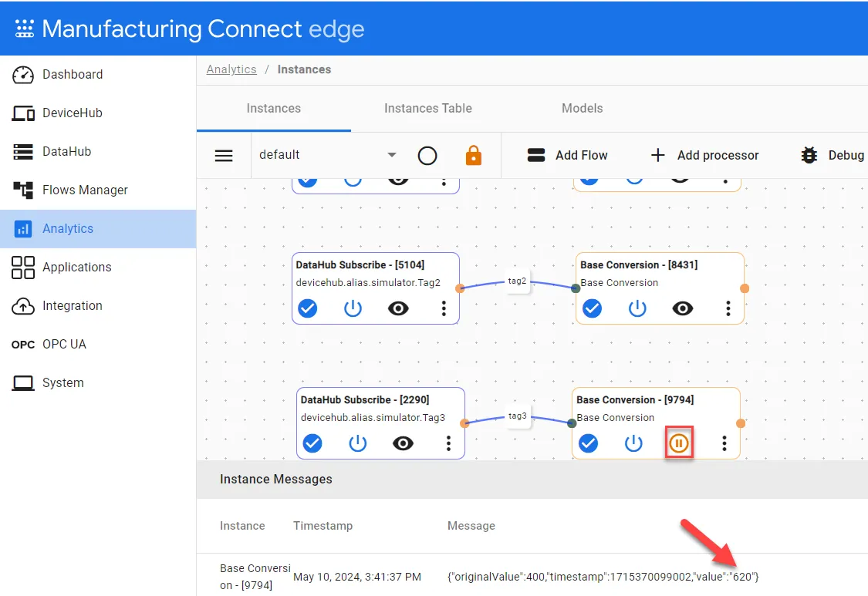
Task: Click the Debug bug icon
Action: 809,156
